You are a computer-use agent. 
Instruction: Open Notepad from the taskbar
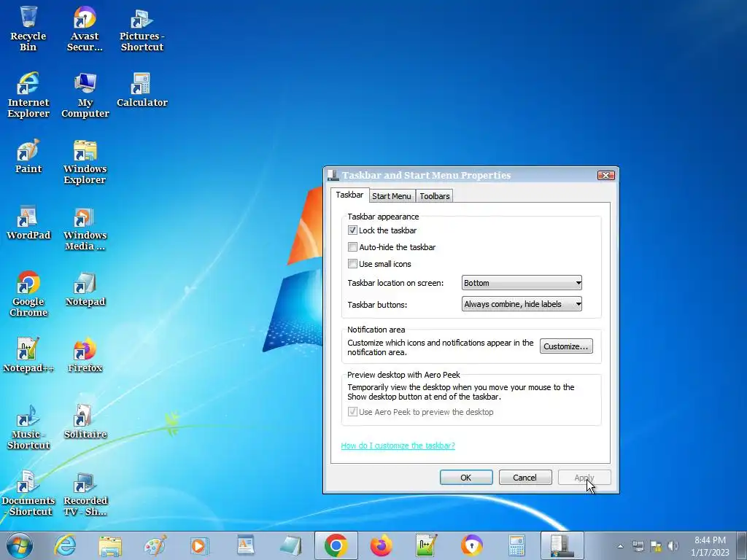(x=290, y=545)
